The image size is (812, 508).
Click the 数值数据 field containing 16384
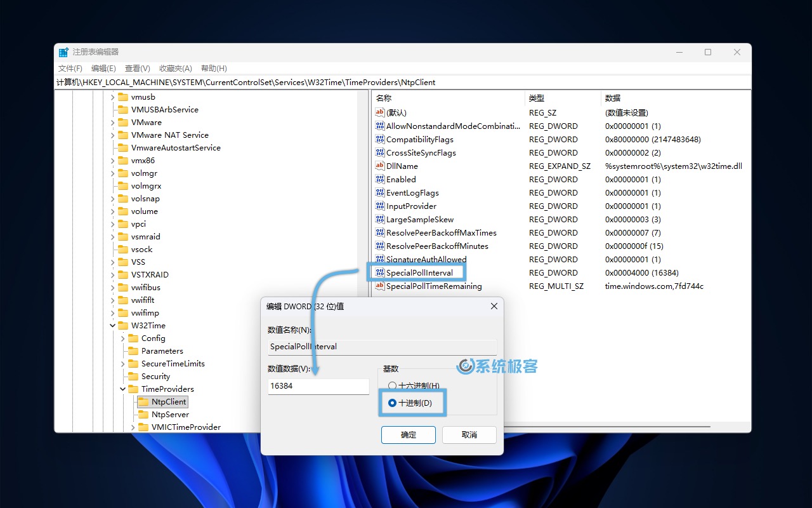(x=318, y=385)
